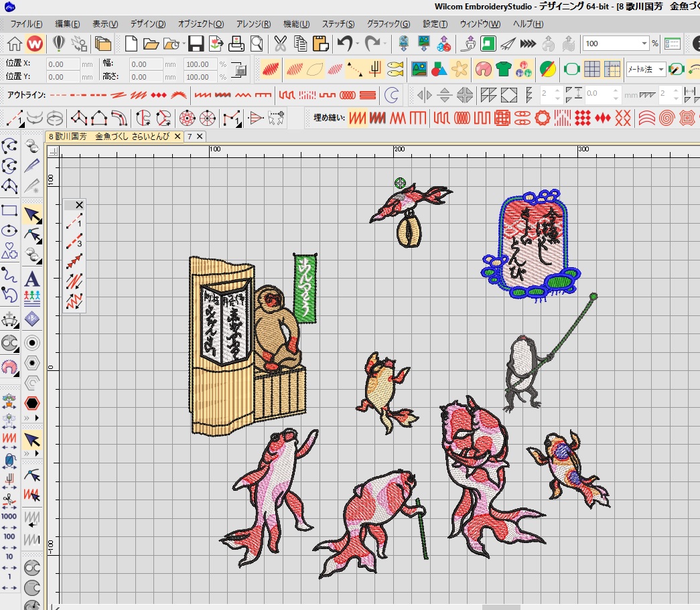Click the Home icon in the toolbar
Viewport: 700px width, 610px height.
[14, 44]
